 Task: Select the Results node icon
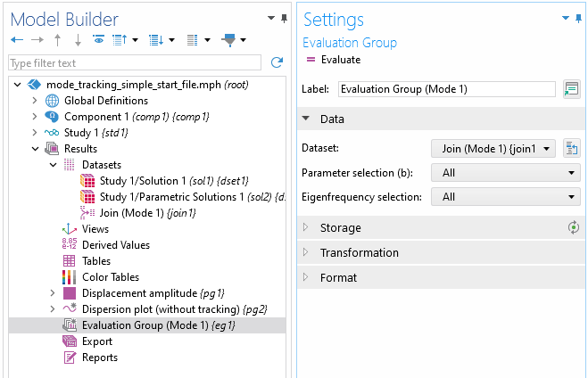pos(52,149)
